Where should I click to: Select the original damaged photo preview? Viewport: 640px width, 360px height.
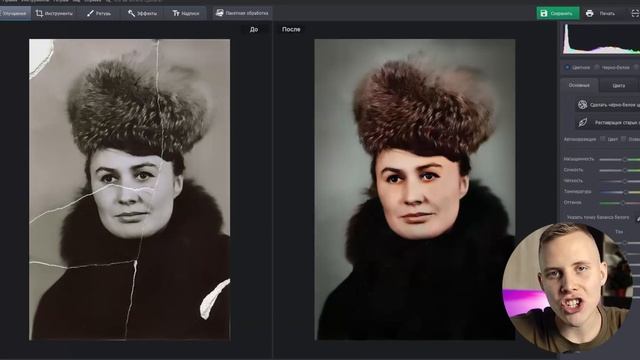click(x=129, y=189)
